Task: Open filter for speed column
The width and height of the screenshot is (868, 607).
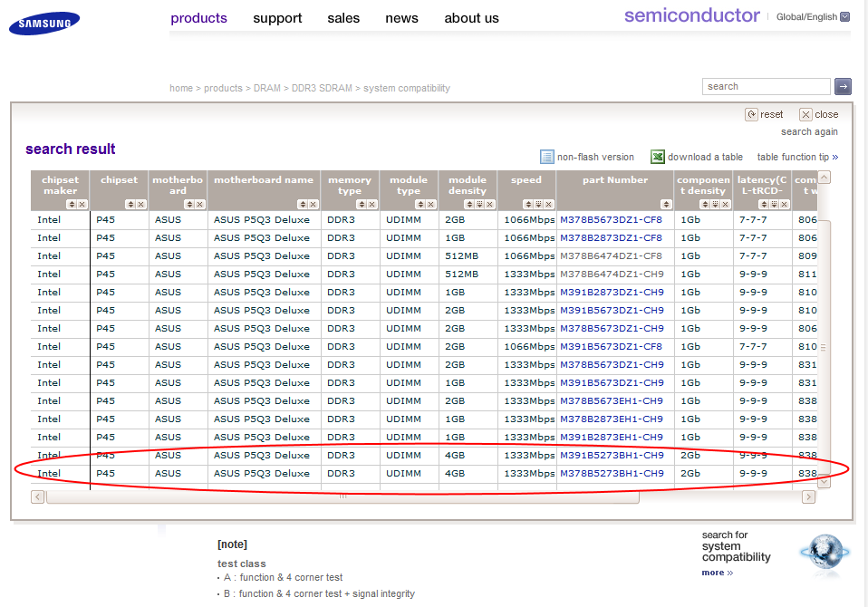Action: coord(538,204)
